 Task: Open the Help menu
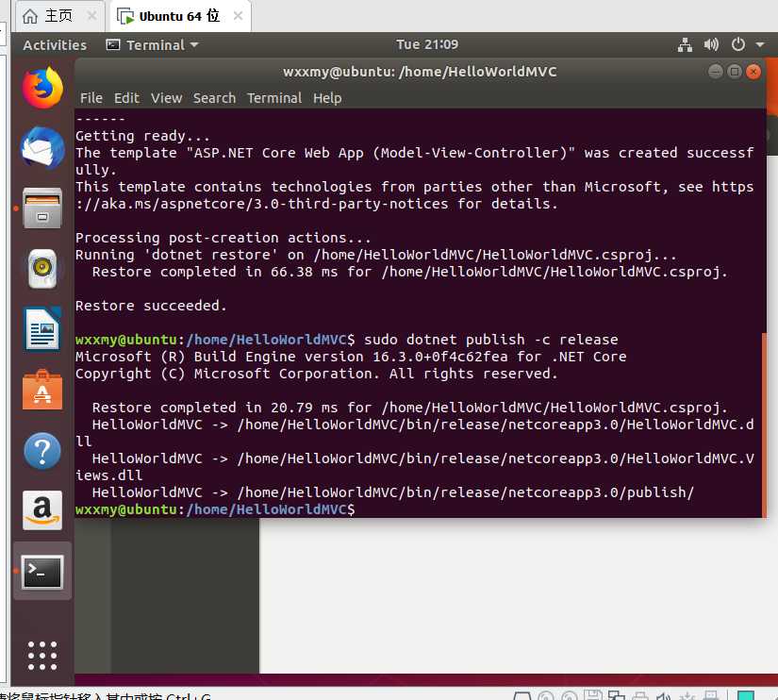[x=327, y=98]
